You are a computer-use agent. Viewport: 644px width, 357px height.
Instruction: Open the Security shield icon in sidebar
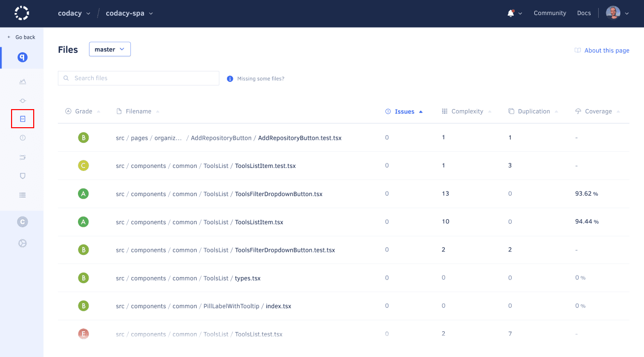pyautogui.click(x=22, y=176)
